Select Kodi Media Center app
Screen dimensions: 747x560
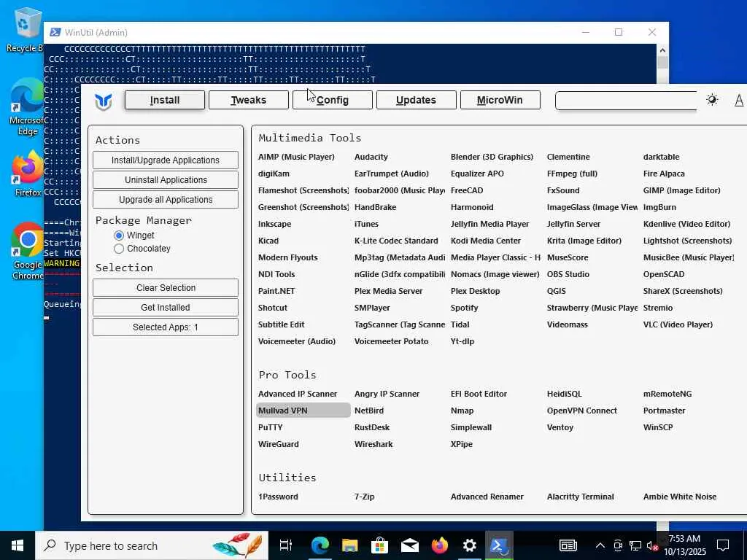pos(486,241)
